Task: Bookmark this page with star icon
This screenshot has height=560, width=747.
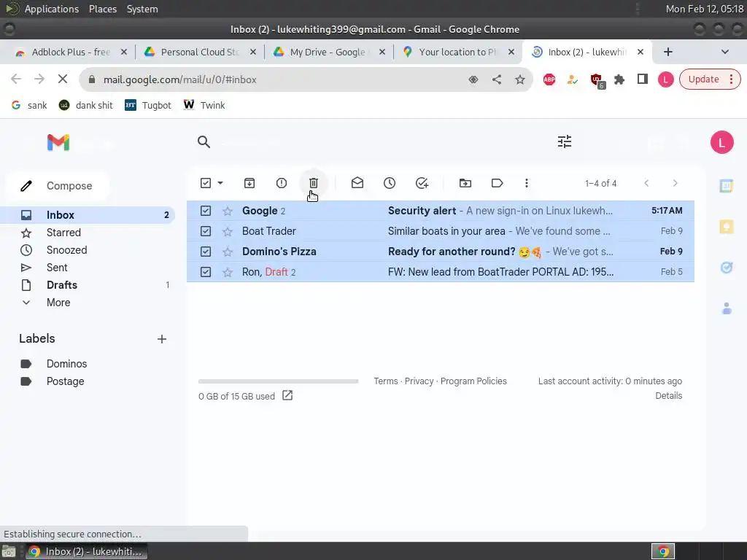Action: (519, 79)
